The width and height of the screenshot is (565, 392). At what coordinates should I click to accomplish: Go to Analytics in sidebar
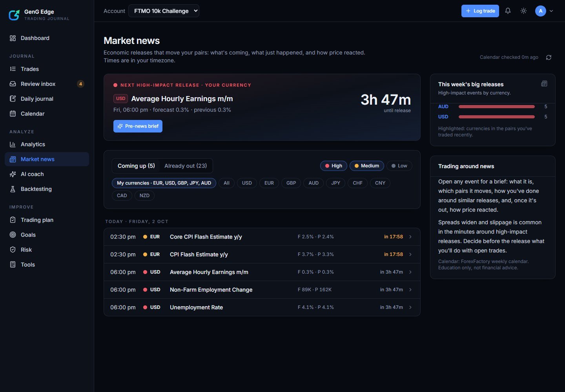pyautogui.click(x=47, y=144)
